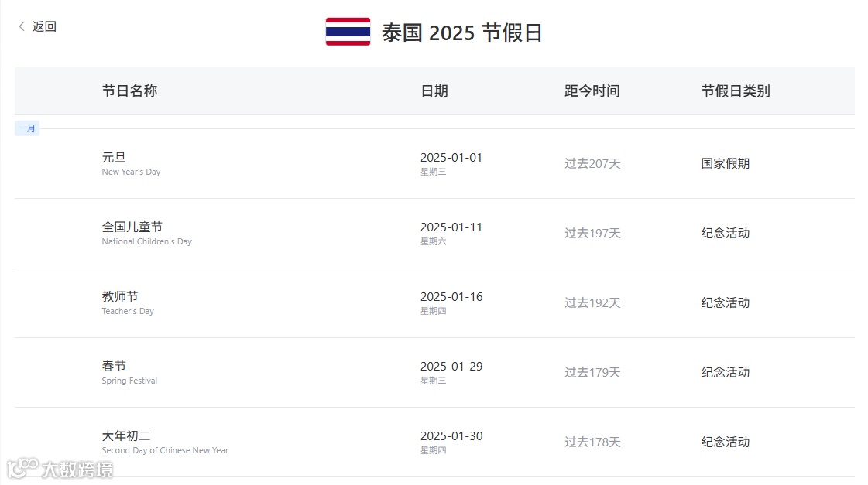Click the 距今时间 column header
The image size is (868, 485).
click(592, 91)
